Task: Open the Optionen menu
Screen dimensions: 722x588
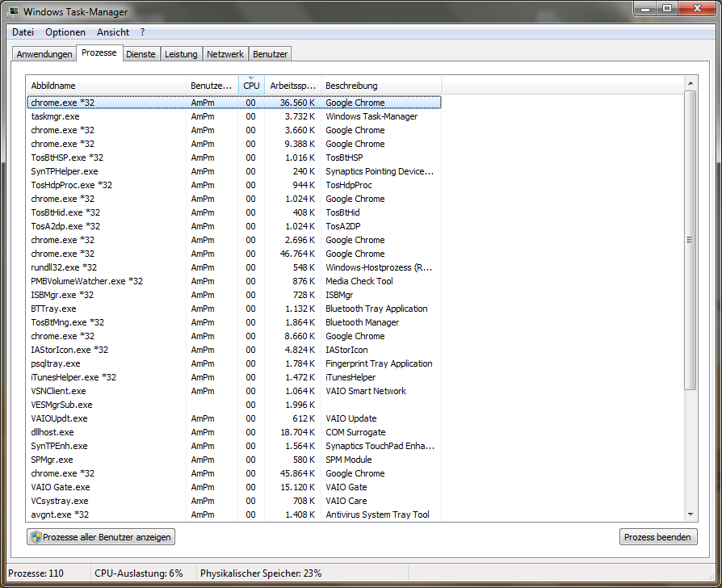Action: (65, 32)
